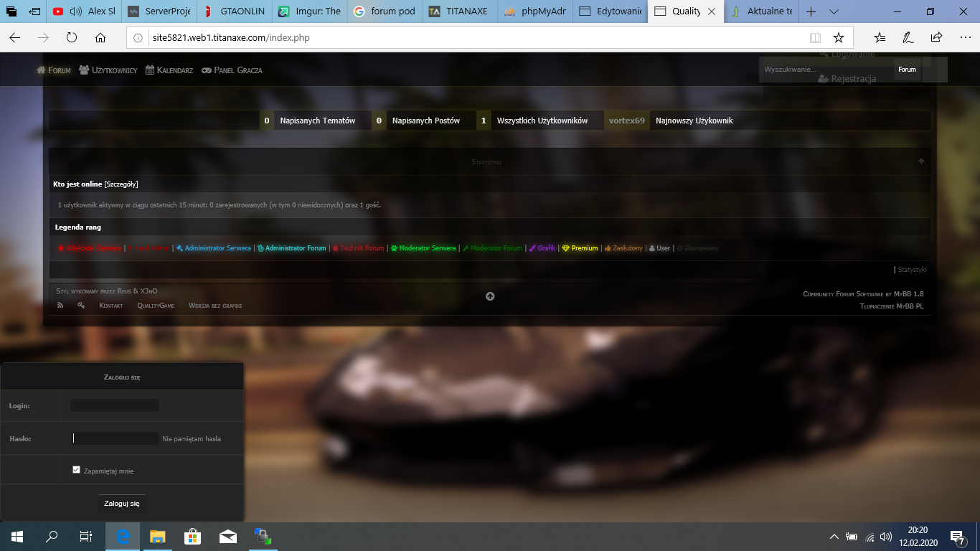Image resolution: width=980 pixels, height=551 pixels.
Task: Open the newest user vortex69 profile link
Action: pos(627,121)
